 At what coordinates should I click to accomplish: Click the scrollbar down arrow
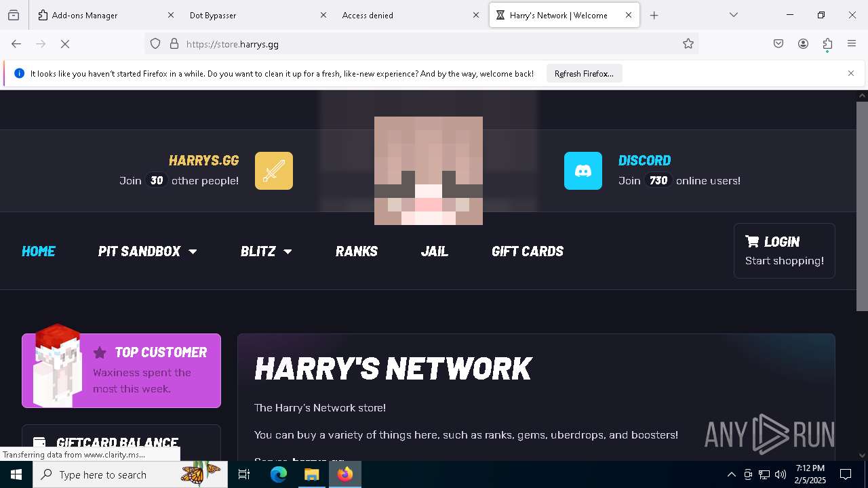[862, 455]
